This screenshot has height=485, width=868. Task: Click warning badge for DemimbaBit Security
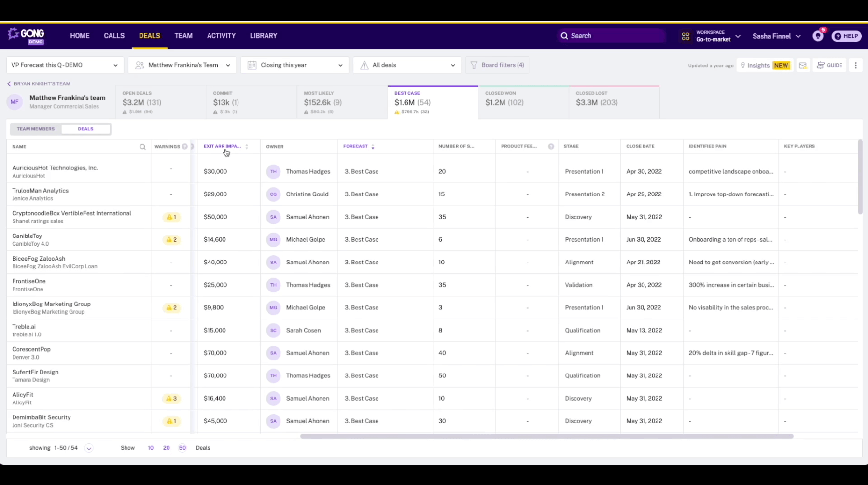171,421
